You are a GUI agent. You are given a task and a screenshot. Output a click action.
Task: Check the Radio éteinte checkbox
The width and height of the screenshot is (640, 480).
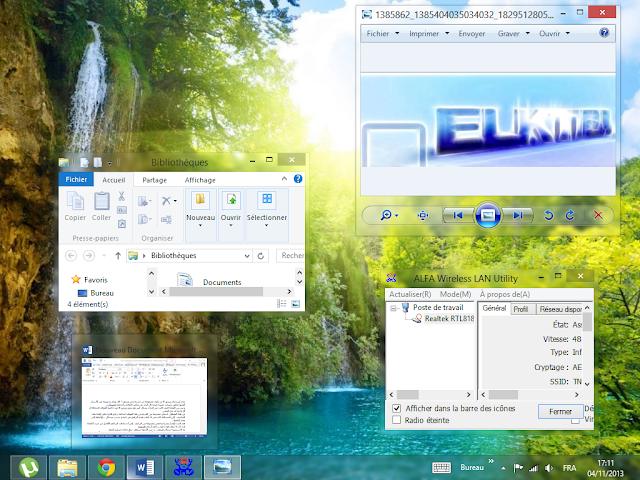[396, 420]
